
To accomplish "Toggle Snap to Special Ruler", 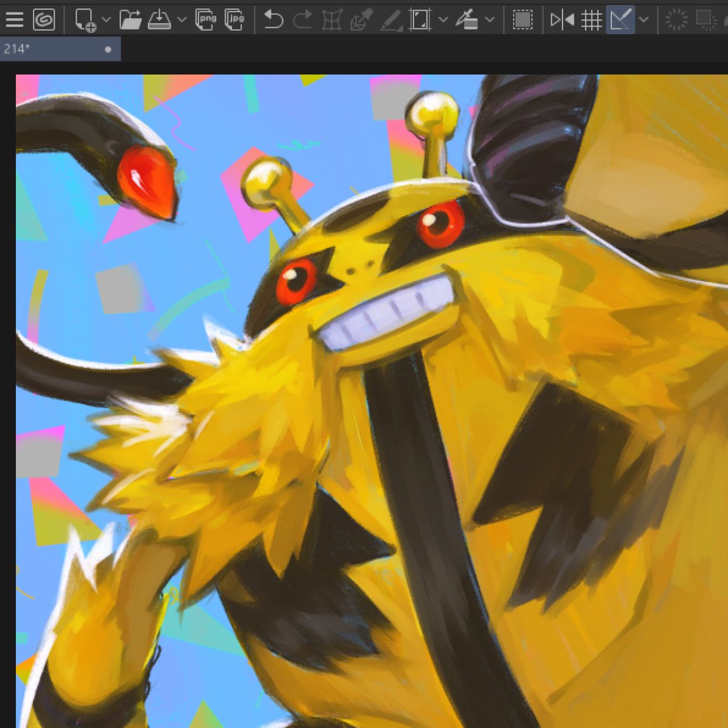I will tap(676, 20).
